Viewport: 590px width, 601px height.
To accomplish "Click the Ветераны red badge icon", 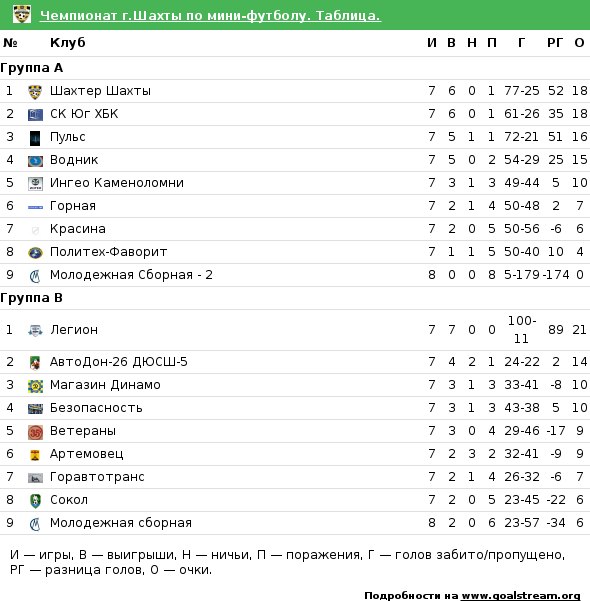I will [35, 432].
